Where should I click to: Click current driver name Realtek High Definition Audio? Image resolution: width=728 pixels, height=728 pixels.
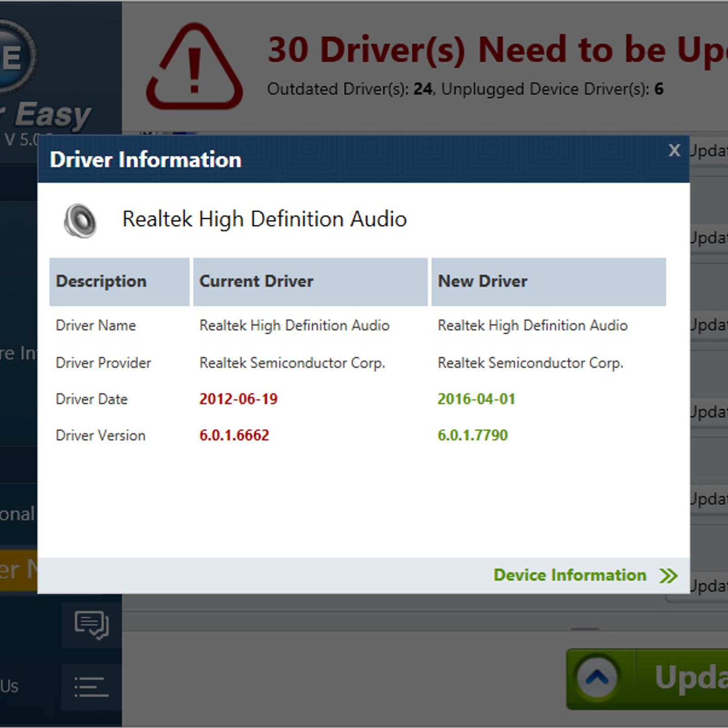tap(294, 326)
